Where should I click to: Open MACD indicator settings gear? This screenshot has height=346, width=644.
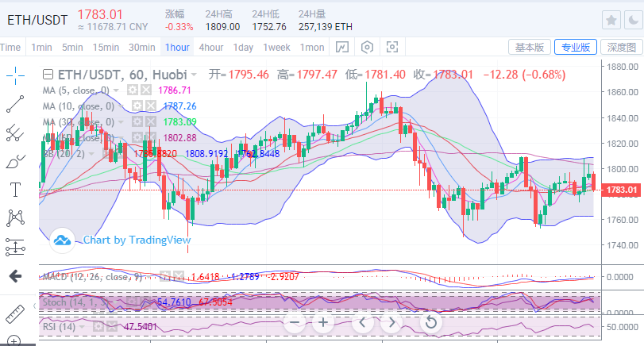[x=164, y=276]
